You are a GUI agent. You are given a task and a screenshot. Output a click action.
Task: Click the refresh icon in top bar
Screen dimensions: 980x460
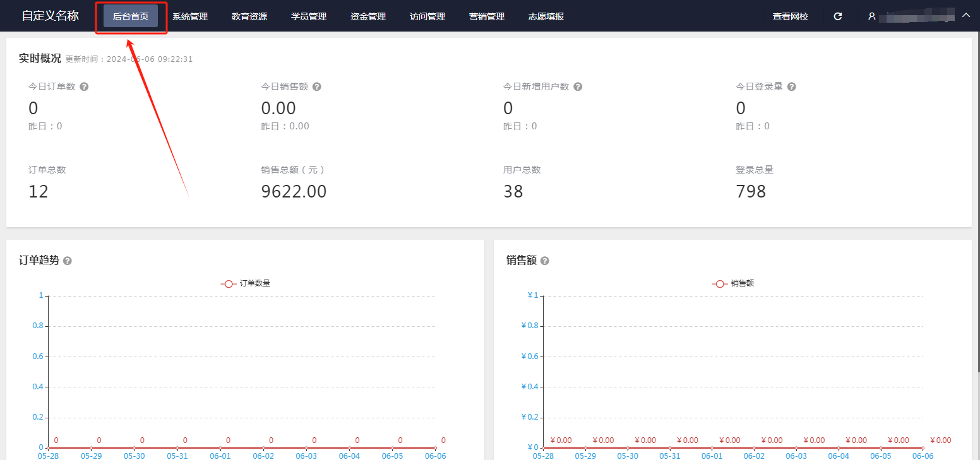point(838,16)
